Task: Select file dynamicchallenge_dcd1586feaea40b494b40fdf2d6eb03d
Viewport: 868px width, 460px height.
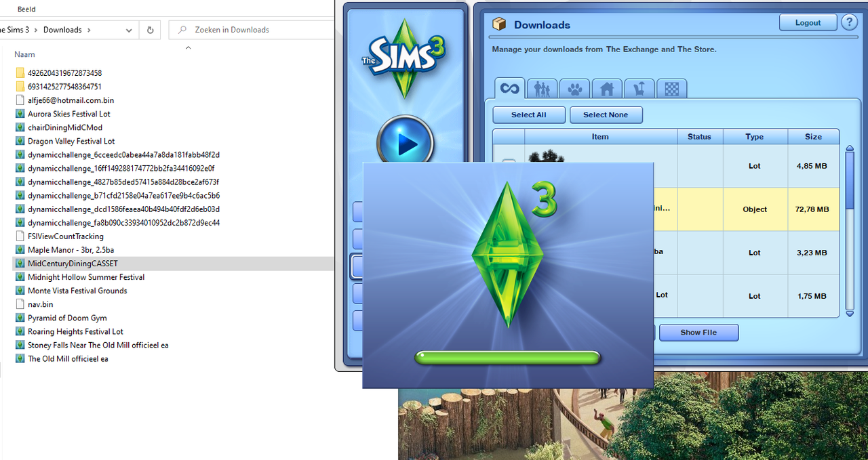Action: (x=123, y=209)
